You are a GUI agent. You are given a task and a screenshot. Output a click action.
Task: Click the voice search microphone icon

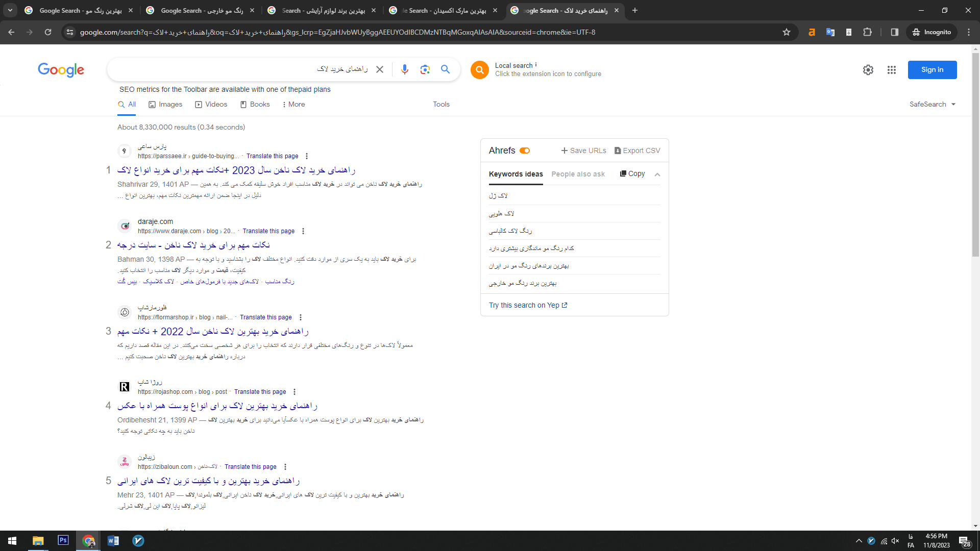pos(405,69)
